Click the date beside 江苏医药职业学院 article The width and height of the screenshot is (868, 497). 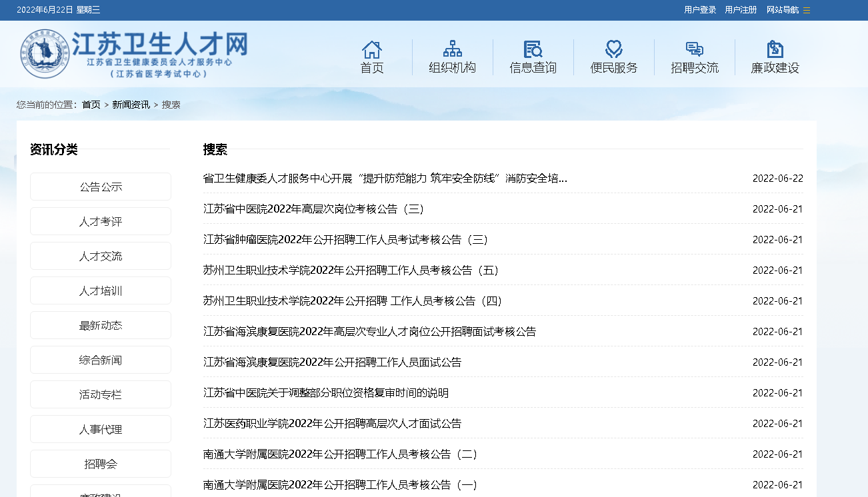[777, 424]
